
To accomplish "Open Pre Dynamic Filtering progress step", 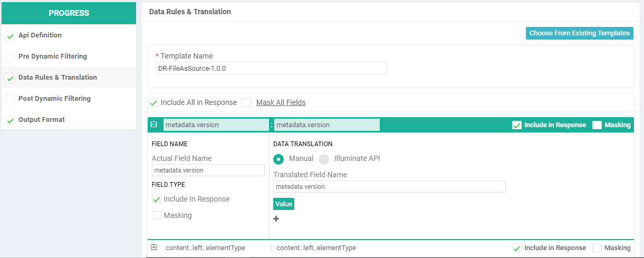I will click(x=53, y=56).
